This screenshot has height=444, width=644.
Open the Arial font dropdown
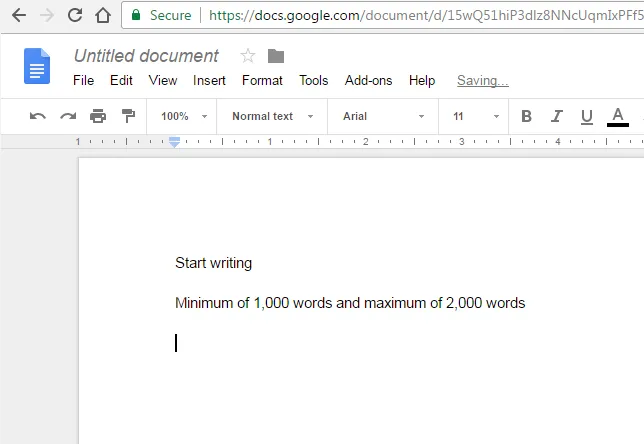pos(383,116)
